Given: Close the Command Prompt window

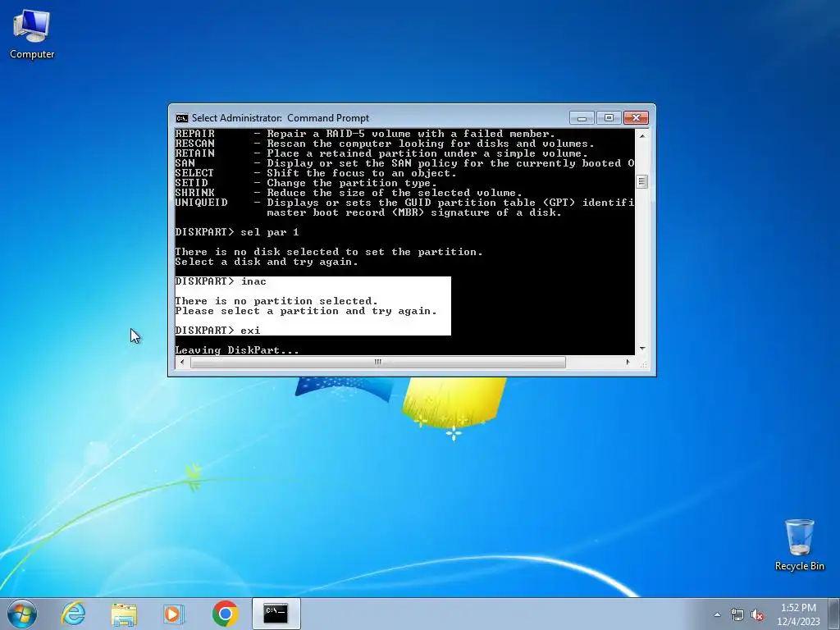Looking at the screenshot, I should (x=636, y=118).
